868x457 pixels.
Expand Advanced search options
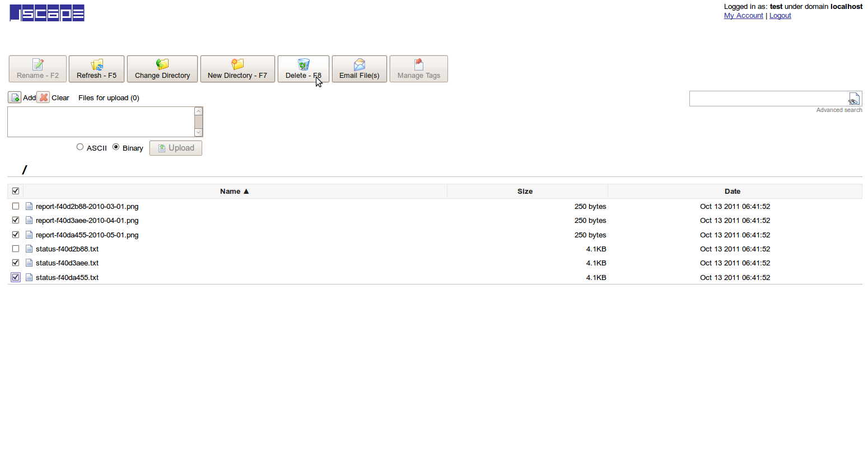tap(839, 110)
